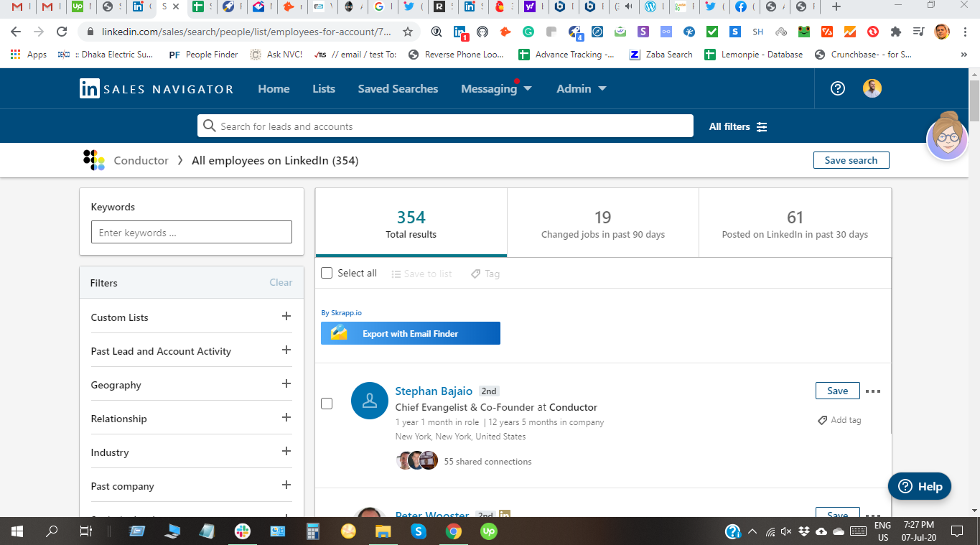This screenshot has height=545, width=980.
Task: Tick the checkbox next to Stephan Bajaio
Action: [327, 404]
